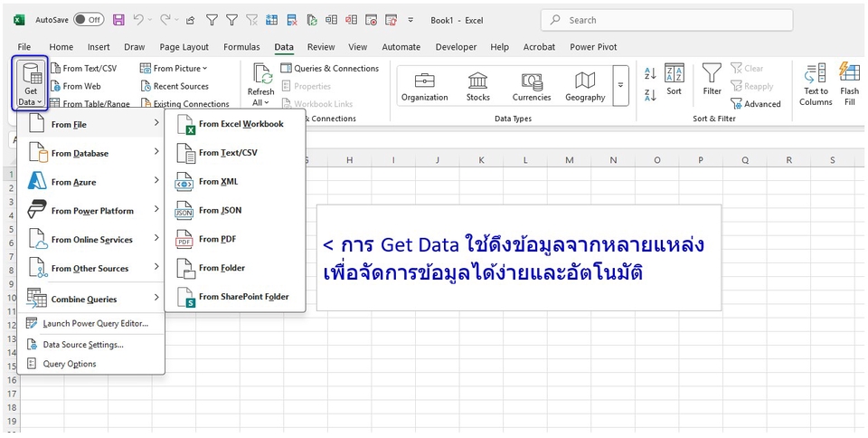Click Text to Columns button

click(816, 84)
